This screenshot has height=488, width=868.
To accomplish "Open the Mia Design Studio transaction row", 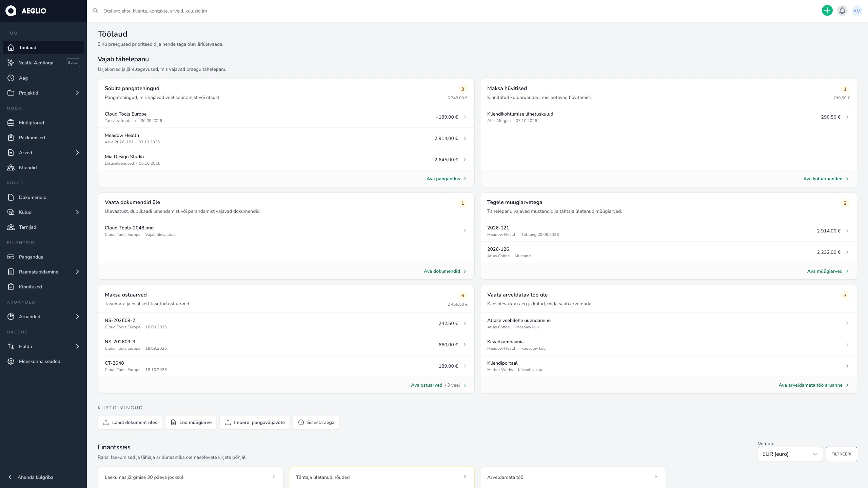I will point(286,160).
